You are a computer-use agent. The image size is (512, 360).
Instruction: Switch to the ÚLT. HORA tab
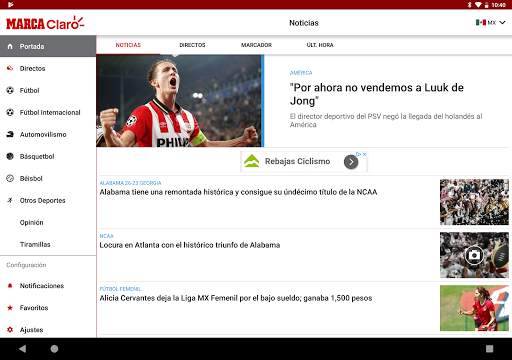[x=320, y=45]
